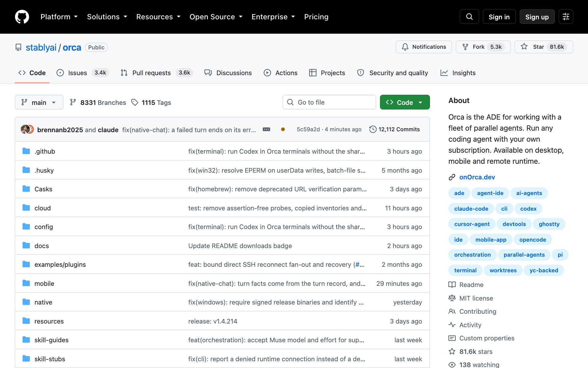Click the link icon beside onOrca.dev
Screen dimensions: 588x368
(452, 177)
